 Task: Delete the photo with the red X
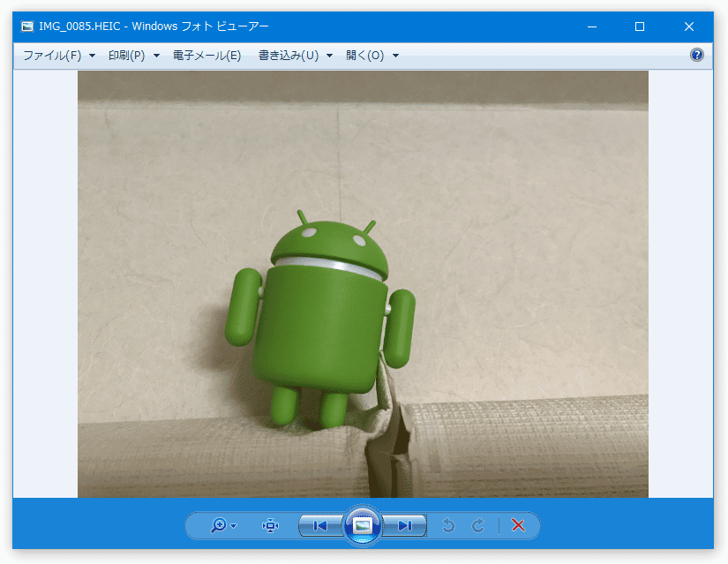coord(518,525)
